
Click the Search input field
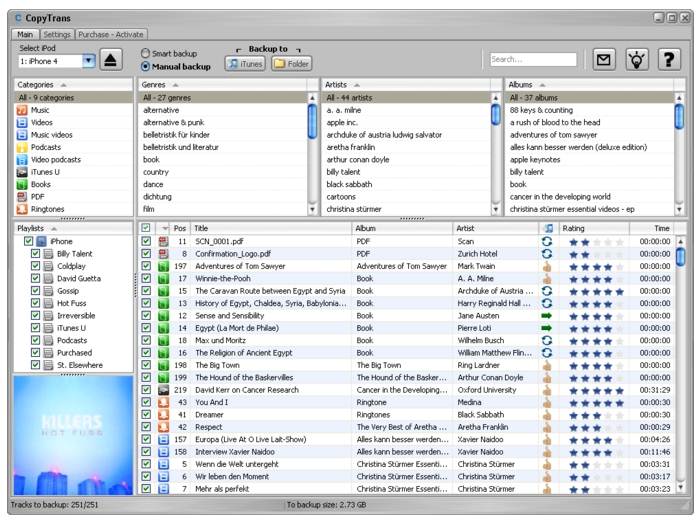click(533, 59)
